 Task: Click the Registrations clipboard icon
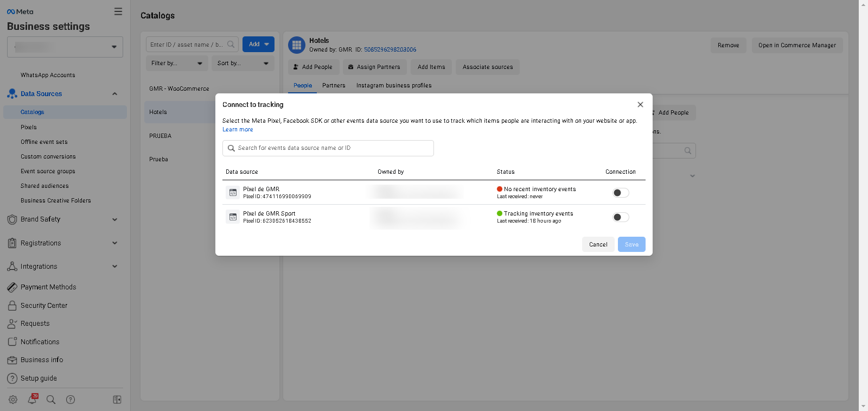12,243
